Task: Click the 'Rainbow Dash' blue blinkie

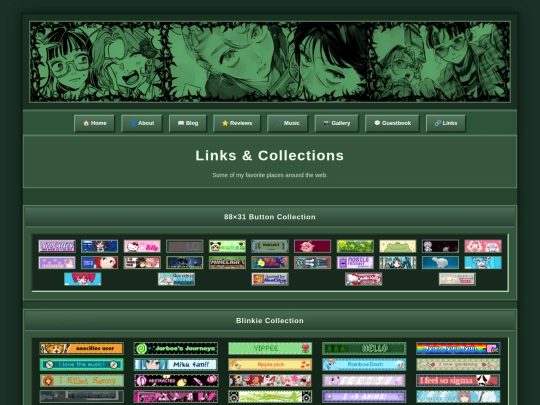Action: coord(364,364)
